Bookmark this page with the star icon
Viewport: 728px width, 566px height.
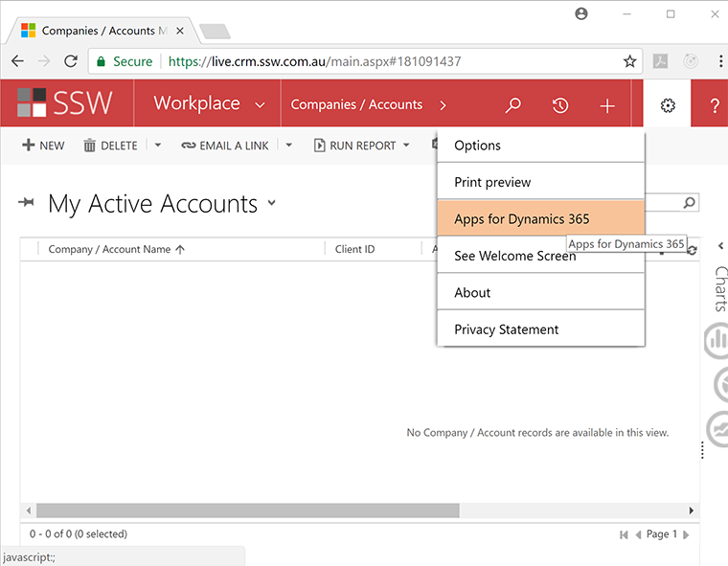click(629, 61)
